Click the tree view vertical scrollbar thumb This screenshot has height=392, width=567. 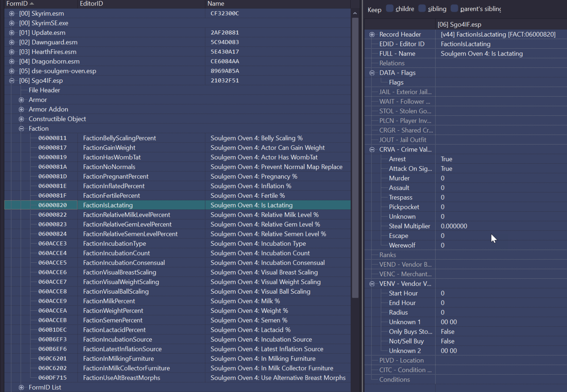[355, 158]
